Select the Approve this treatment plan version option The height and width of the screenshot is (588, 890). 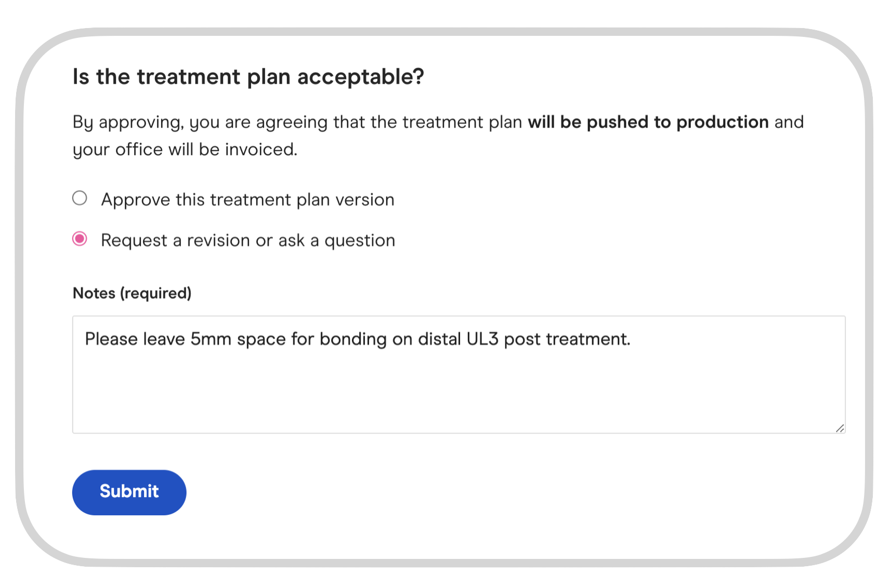pyautogui.click(x=80, y=198)
